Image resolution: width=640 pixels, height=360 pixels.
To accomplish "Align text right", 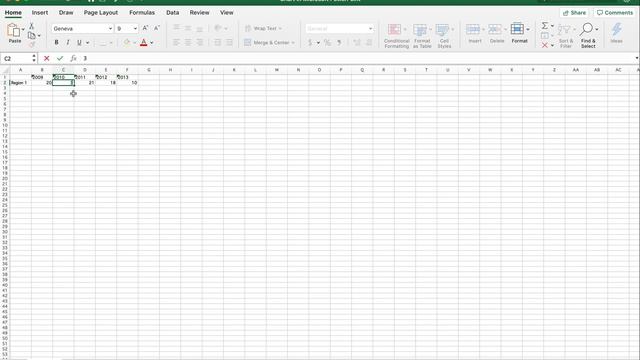I will coord(200,42).
